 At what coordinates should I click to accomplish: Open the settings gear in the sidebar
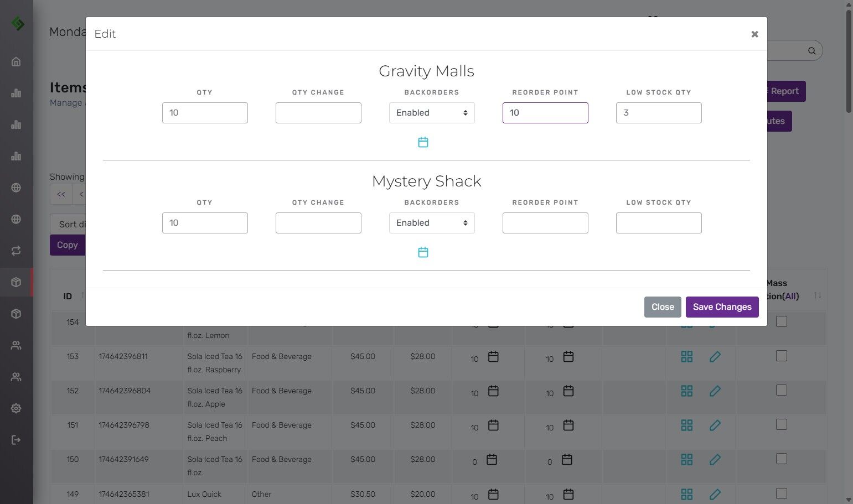16,408
